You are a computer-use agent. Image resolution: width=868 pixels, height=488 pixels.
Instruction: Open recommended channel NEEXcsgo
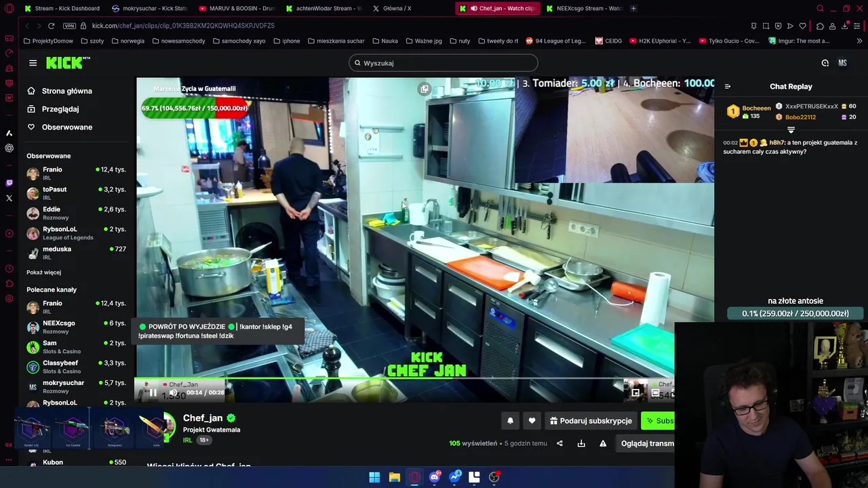76,327
